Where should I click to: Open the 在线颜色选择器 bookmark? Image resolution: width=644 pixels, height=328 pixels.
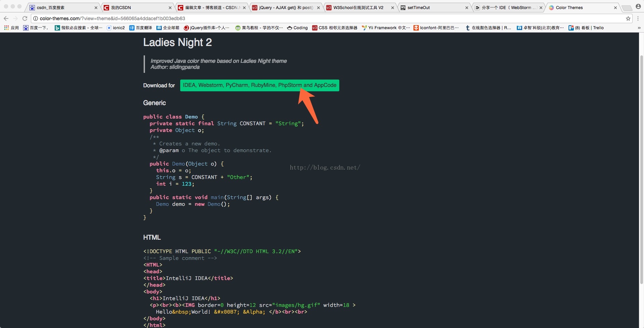coord(488,28)
